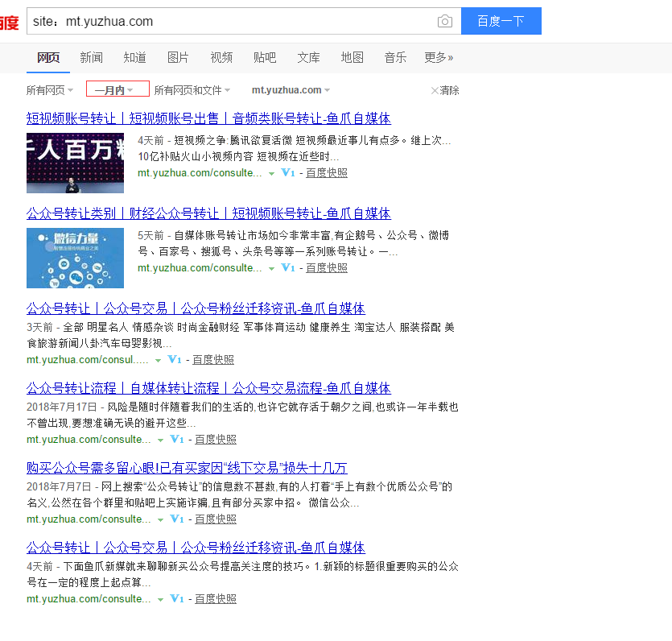Click the 微信力量 blue thumbnail image
672x641 pixels.
[x=75, y=258]
